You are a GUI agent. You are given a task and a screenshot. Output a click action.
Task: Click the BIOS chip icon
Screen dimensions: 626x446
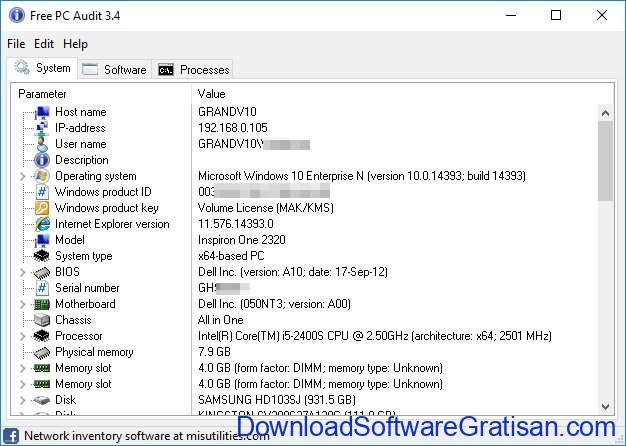click(x=42, y=272)
